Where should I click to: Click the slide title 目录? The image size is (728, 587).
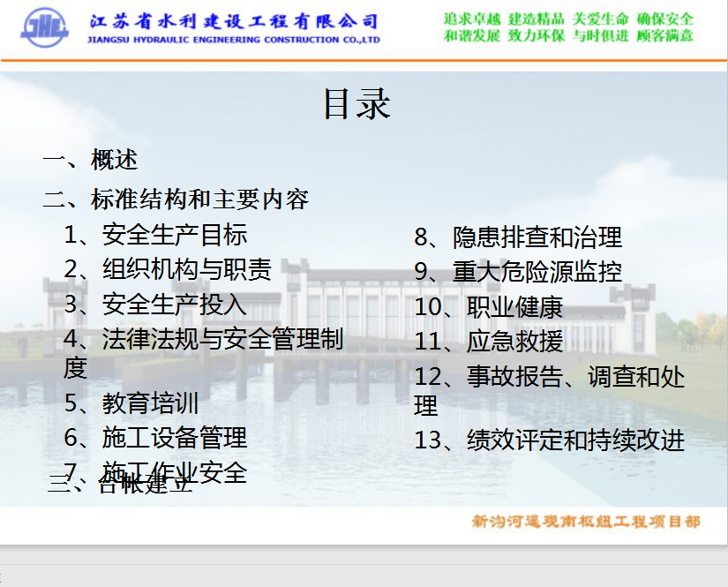356,104
